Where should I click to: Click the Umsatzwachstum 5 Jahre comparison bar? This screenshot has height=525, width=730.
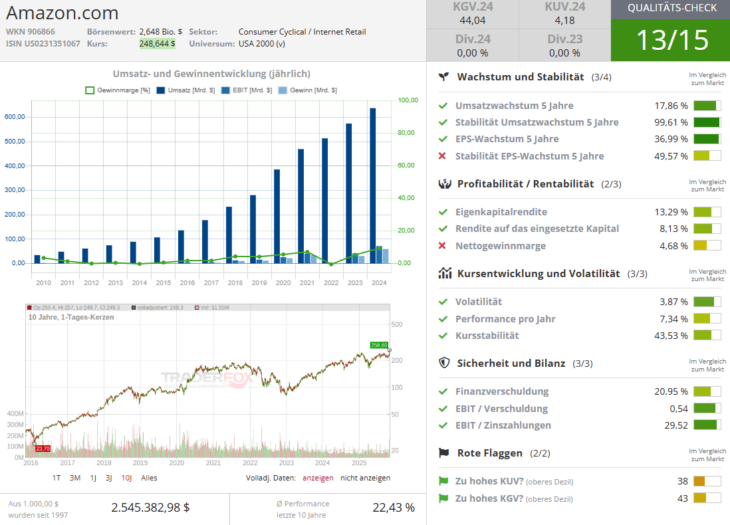[x=706, y=106]
